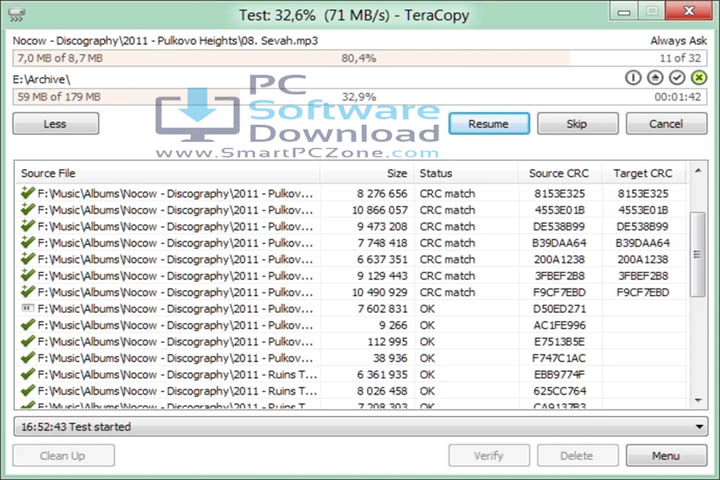The height and width of the screenshot is (480, 720).
Task: Click the green checkmark on row 6 361 935
Action: [28, 374]
